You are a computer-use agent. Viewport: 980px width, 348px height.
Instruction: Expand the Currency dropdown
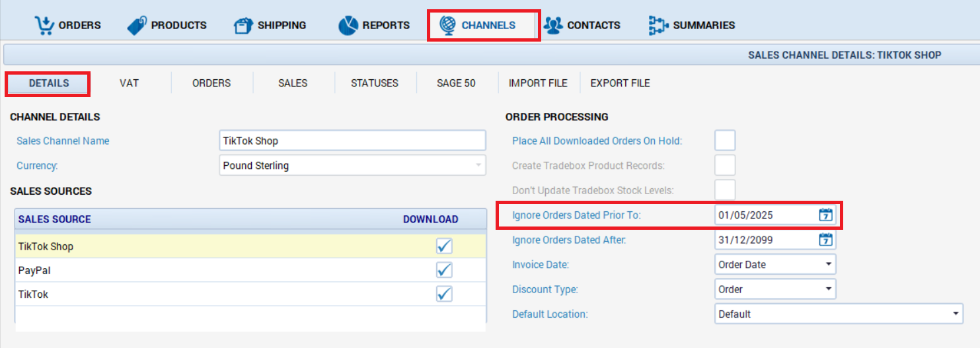pyautogui.click(x=478, y=166)
